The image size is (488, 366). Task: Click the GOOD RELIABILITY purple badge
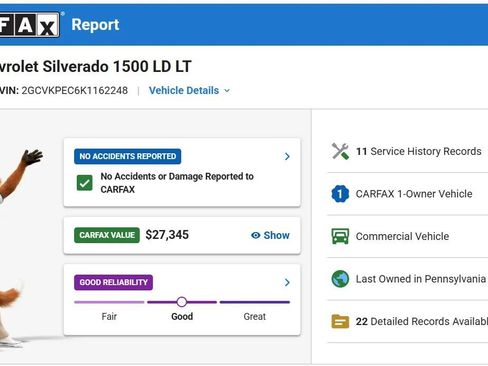pos(113,282)
